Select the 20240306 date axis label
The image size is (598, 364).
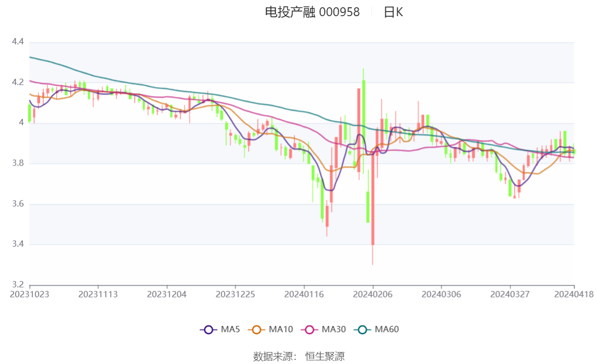point(441,295)
